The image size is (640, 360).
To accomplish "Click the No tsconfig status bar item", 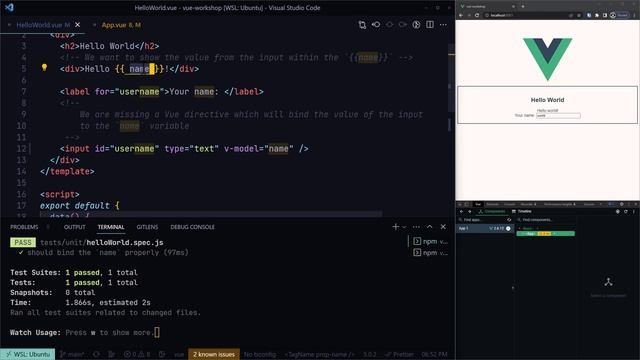I will pos(260,354).
